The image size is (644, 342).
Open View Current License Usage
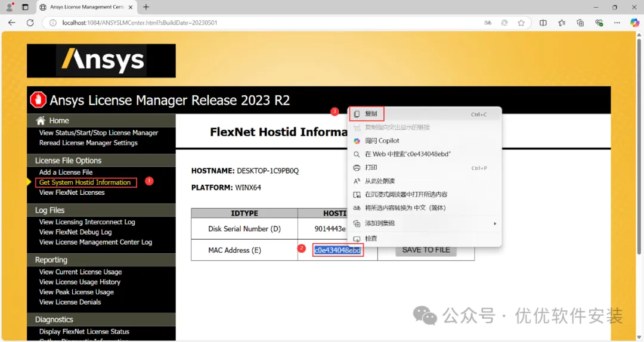pos(80,272)
